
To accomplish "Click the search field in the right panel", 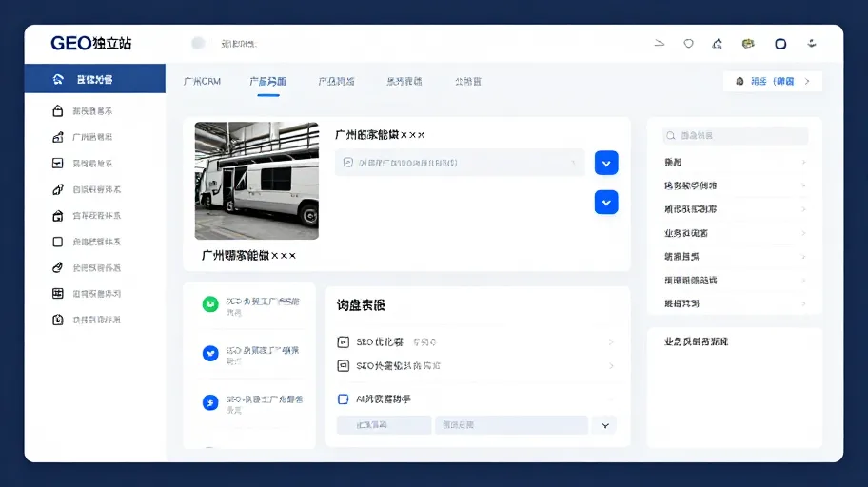I will [735, 136].
